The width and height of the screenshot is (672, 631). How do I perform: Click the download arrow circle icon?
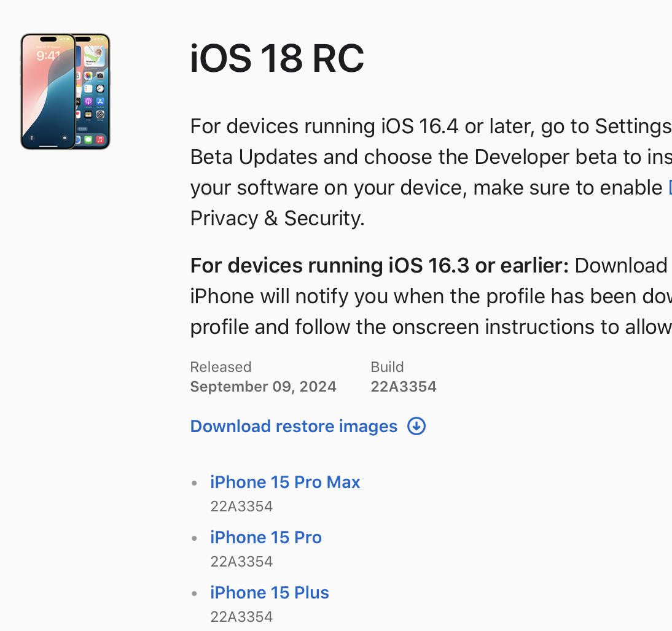click(x=416, y=426)
